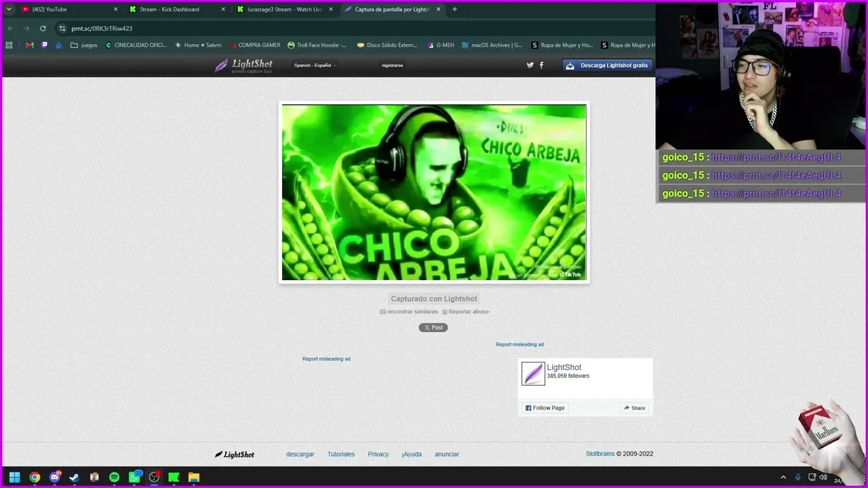This screenshot has width=868, height=488.
Task: Click the registrarse link
Action: pos(392,65)
